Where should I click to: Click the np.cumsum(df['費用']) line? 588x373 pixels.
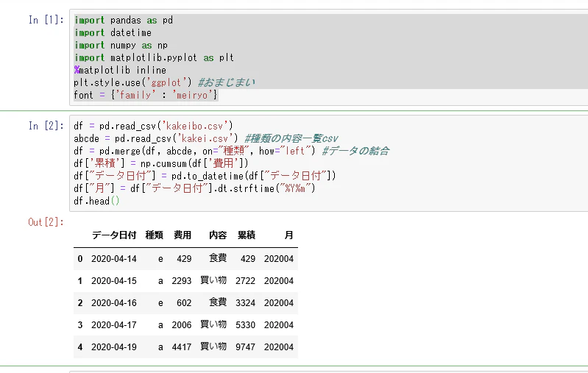pyautogui.click(x=161, y=163)
